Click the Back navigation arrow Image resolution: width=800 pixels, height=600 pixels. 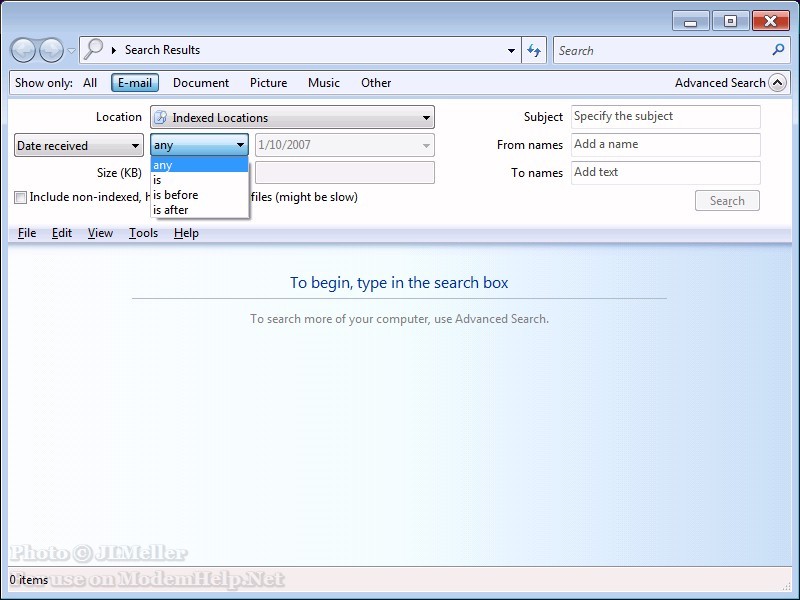point(23,50)
